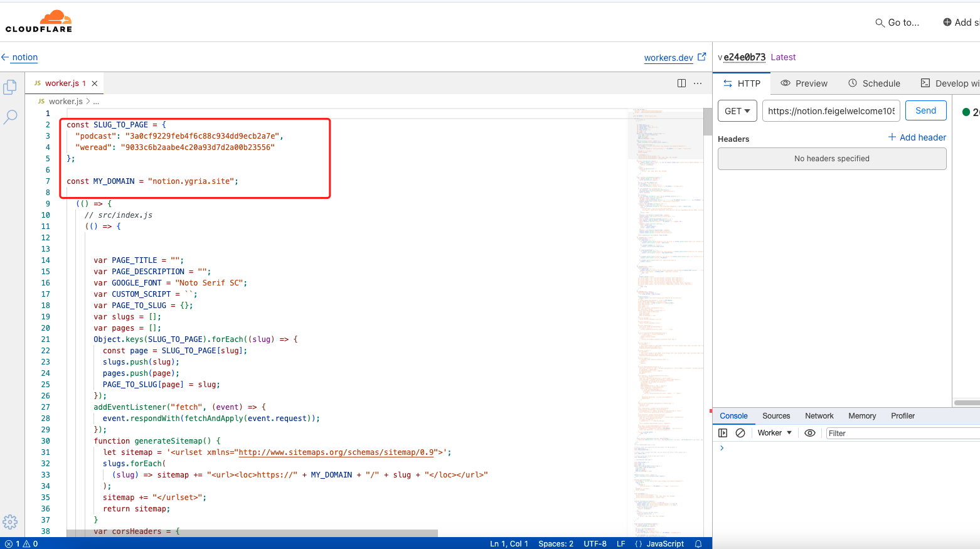This screenshot has width=980, height=549.
Task: Open the GET method dropdown
Action: pos(737,111)
